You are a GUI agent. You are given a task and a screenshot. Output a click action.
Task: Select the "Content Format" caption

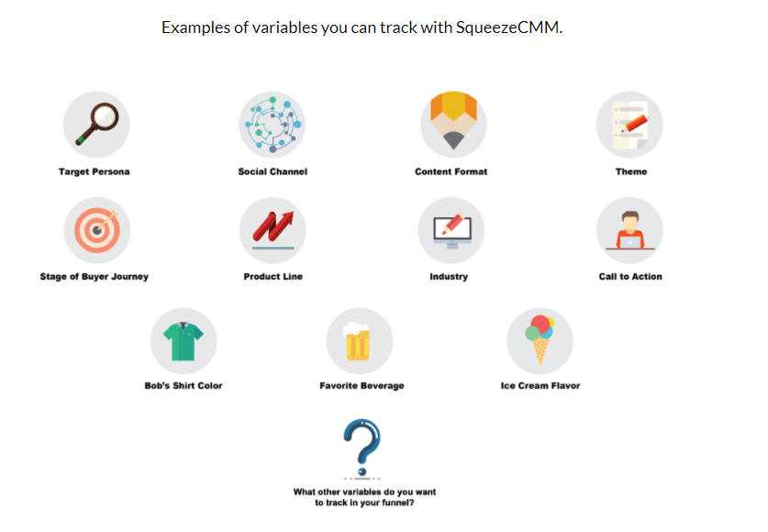click(451, 172)
